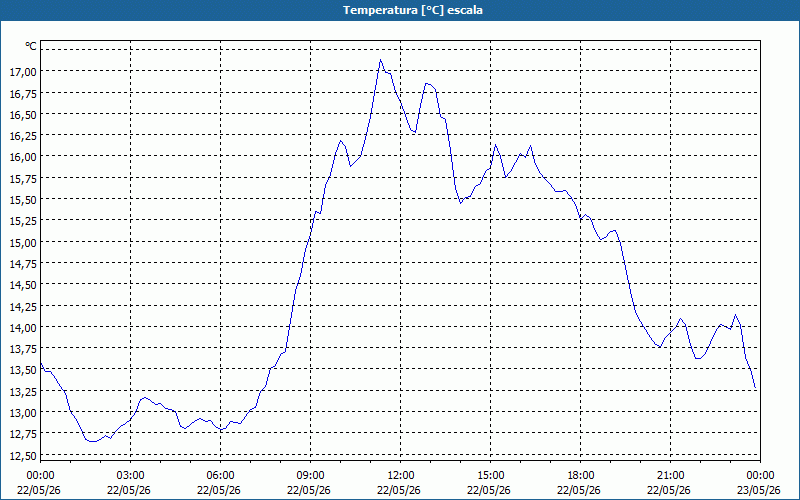The height and width of the screenshot is (500, 800).
Task: Click the 12:00 time axis label
Action: pos(401,476)
